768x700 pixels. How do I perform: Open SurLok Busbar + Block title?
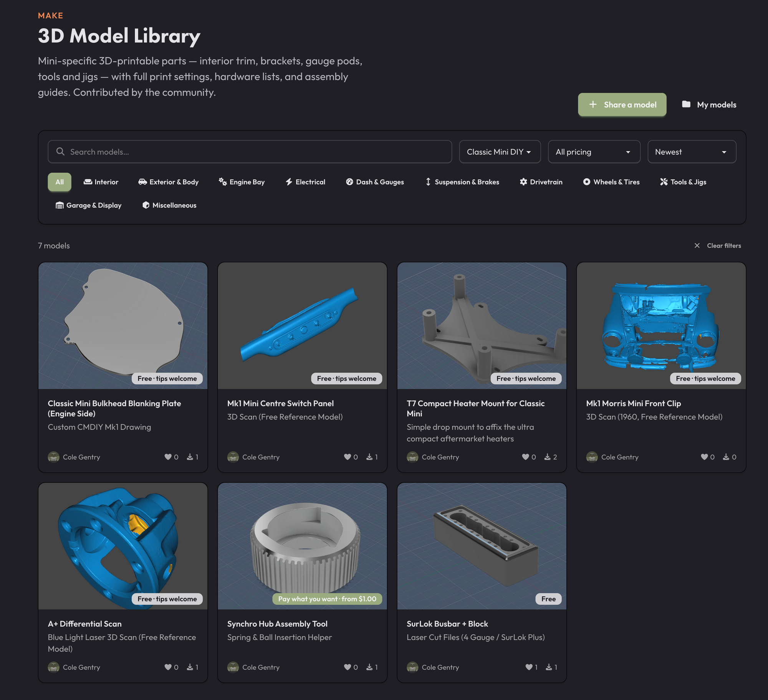tap(447, 624)
